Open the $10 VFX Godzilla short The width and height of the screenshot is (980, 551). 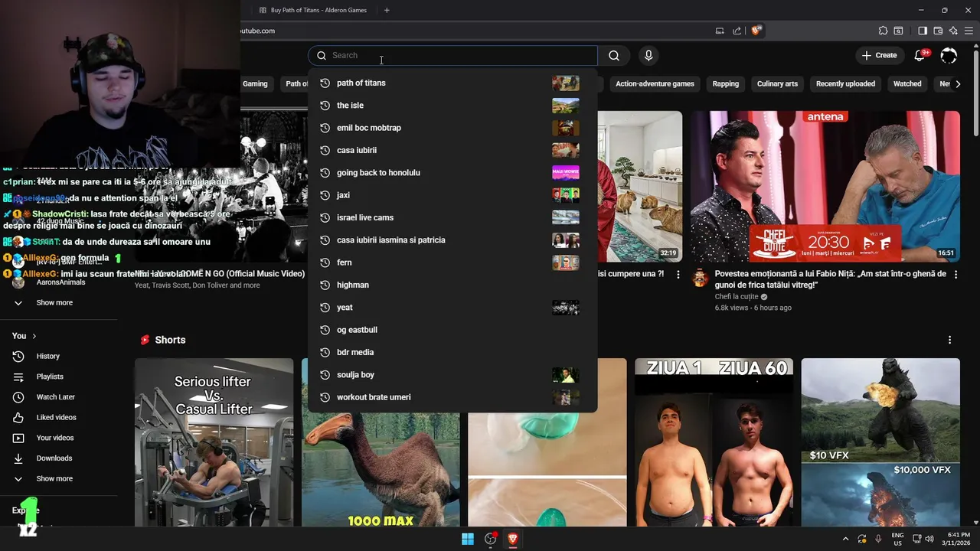point(880,442)
